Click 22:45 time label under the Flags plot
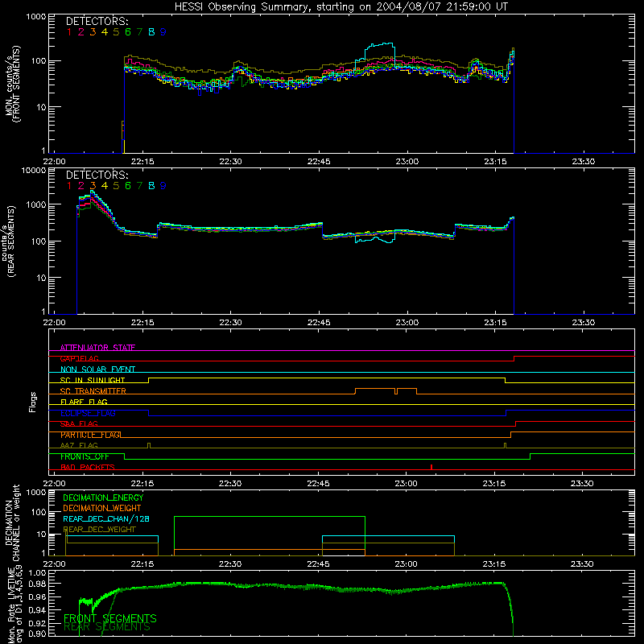Screen dimensions: 644x644 point(318,484)
